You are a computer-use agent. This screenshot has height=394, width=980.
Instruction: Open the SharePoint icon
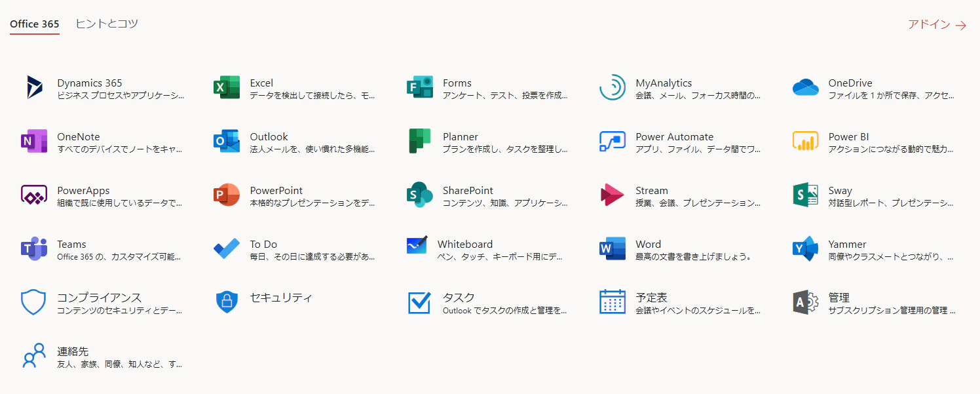coord(419,195)
